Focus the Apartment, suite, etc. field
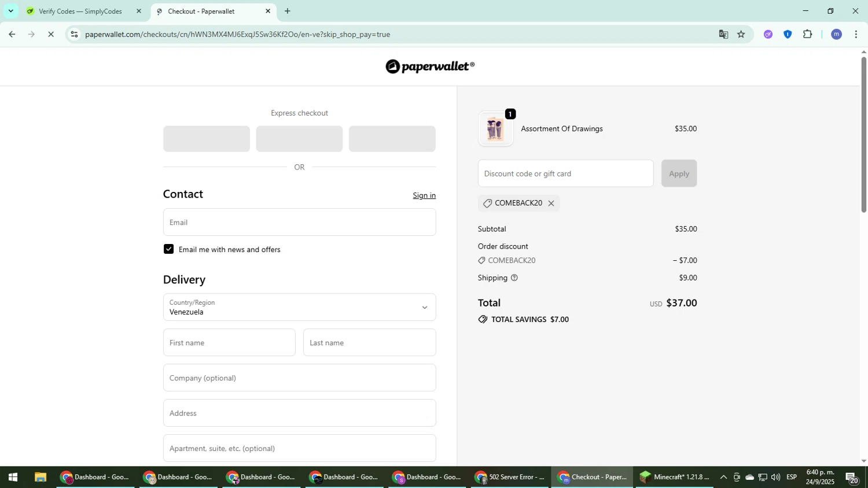The image size is (868, 488). (x=299, y=448)
